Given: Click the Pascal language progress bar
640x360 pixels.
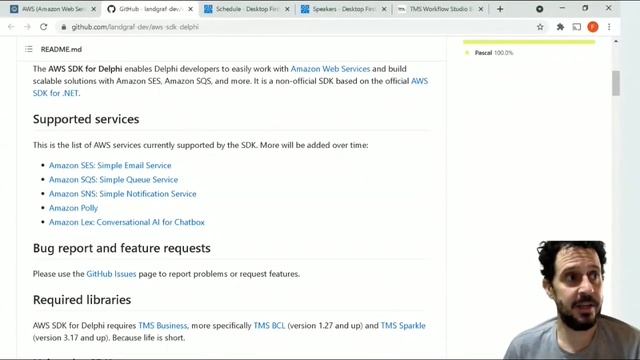Looking at the screenshot, I should [x=529, y=42].
